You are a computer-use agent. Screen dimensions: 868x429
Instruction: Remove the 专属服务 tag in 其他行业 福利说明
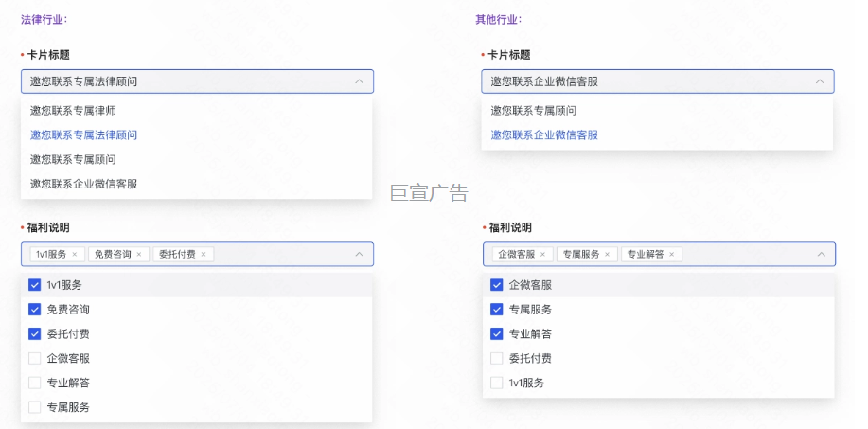(x=608, y=254)
